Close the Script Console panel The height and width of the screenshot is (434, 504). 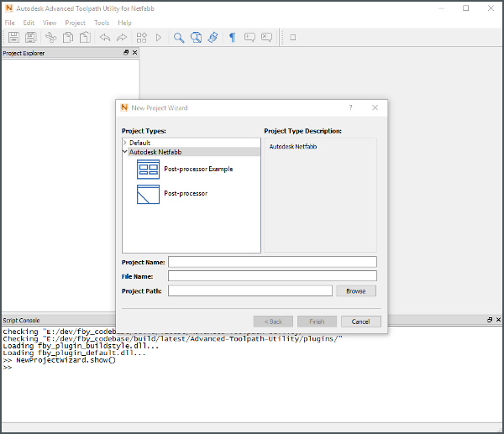click(498, 320)
